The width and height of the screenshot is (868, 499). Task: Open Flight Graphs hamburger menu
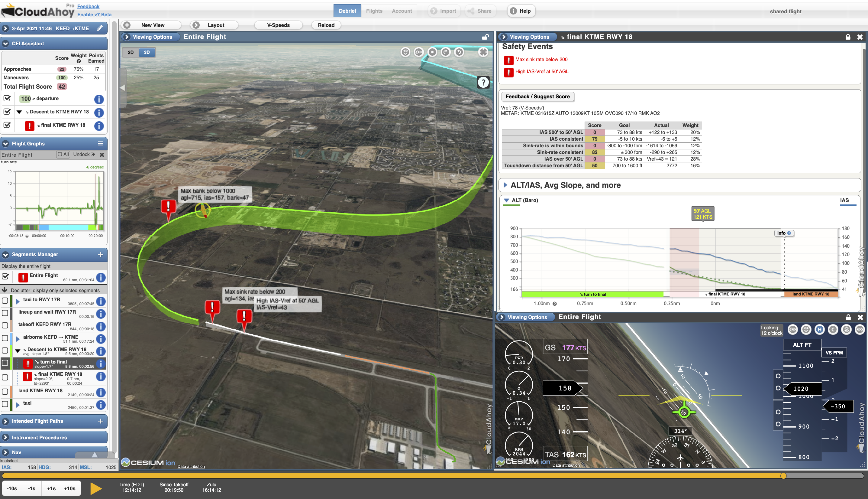[x=100, y=144]
